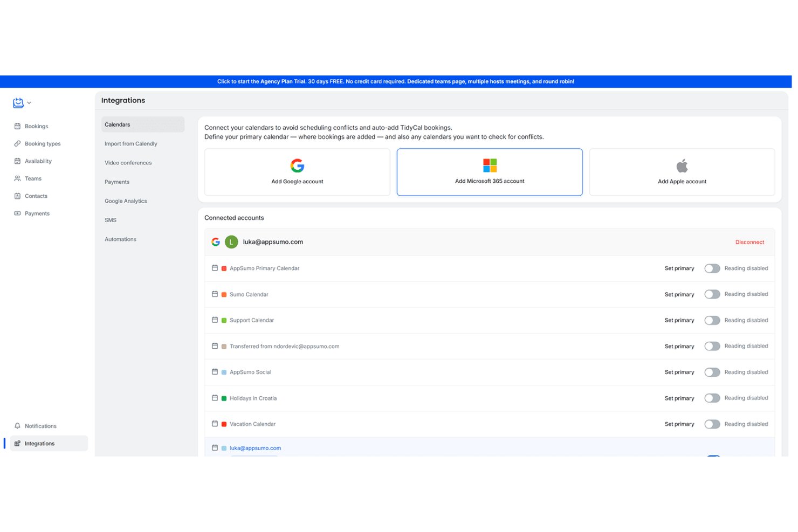
Task: Set Vacation Calendar as primary
Action: tap(679, 424)
